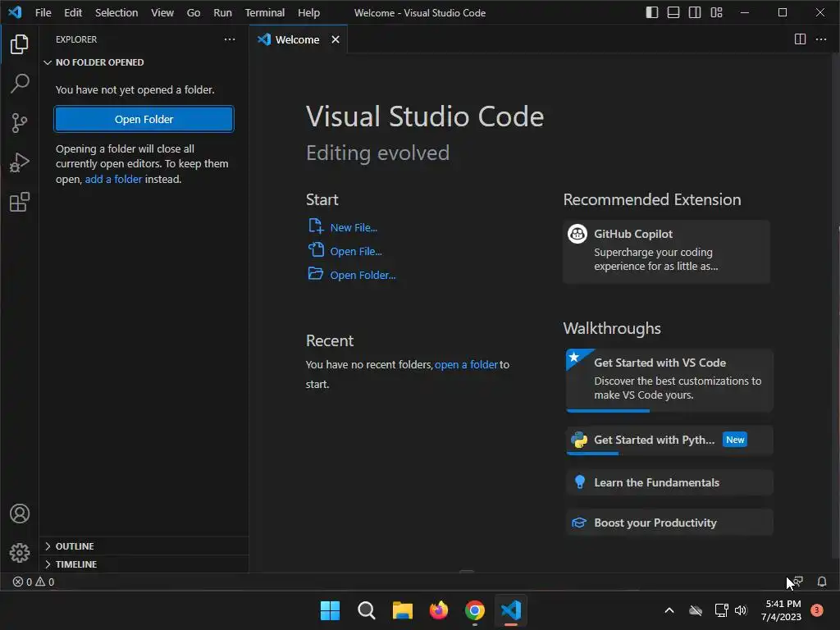Open the Search view in activity bar
The image size is (840, 630).
click(20, 84)
